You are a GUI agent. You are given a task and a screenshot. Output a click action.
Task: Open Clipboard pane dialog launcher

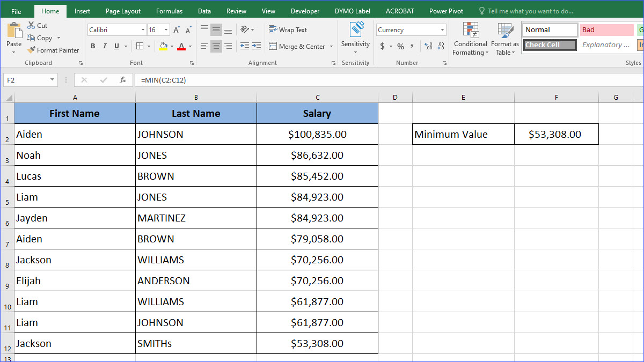[80, 63]
